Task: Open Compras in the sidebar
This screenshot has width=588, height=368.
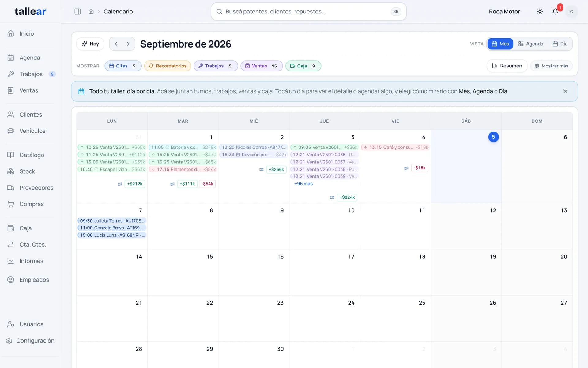Action: pos(31,204)
